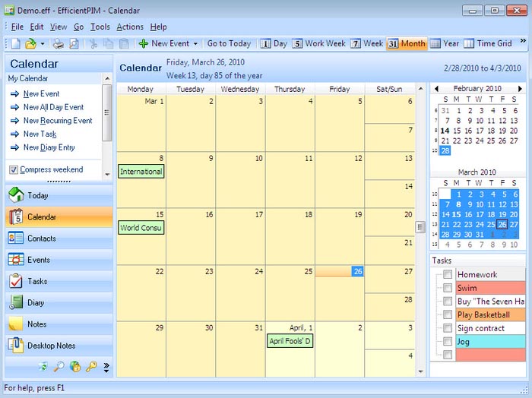
Task: Toggle the Compress weekend checkbox
Action: (x=14, y=170)
